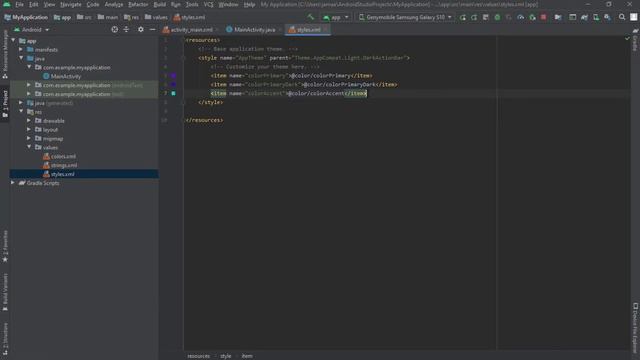Open the Refactor menu
The image size is (640, 360).
click(x=138, y=4)
